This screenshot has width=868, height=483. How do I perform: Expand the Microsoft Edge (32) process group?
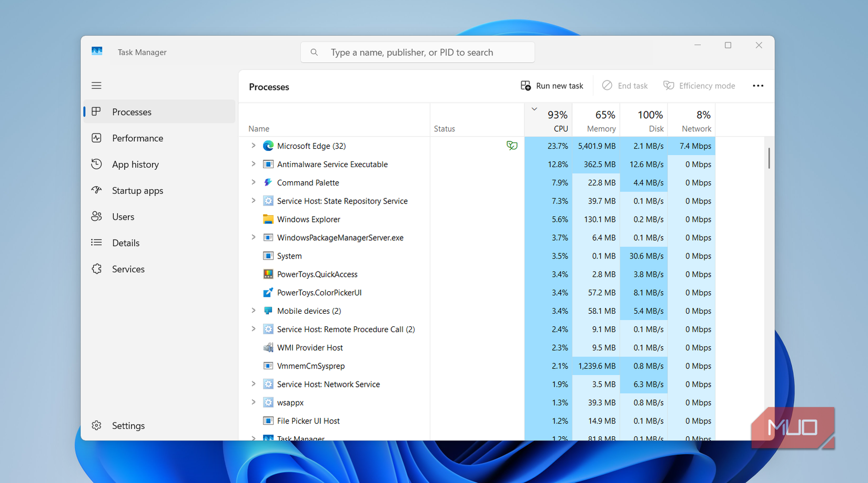click(x=253, y=146)
